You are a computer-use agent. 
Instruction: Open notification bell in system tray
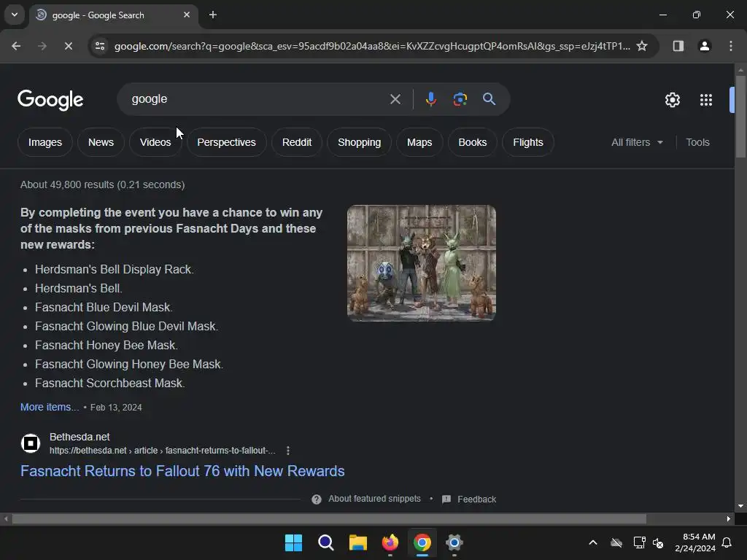click(727, 542)
